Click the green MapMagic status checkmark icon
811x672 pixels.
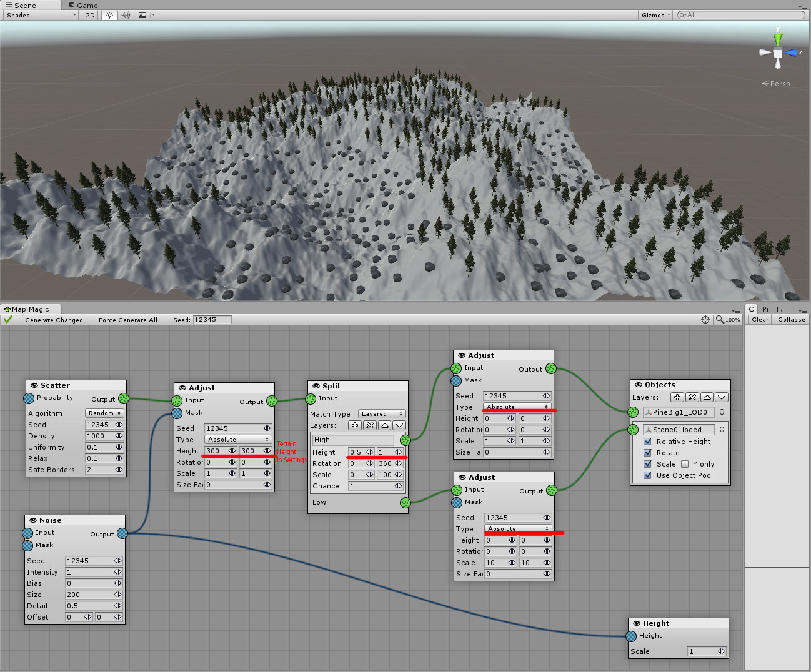(x=8, y=319)
